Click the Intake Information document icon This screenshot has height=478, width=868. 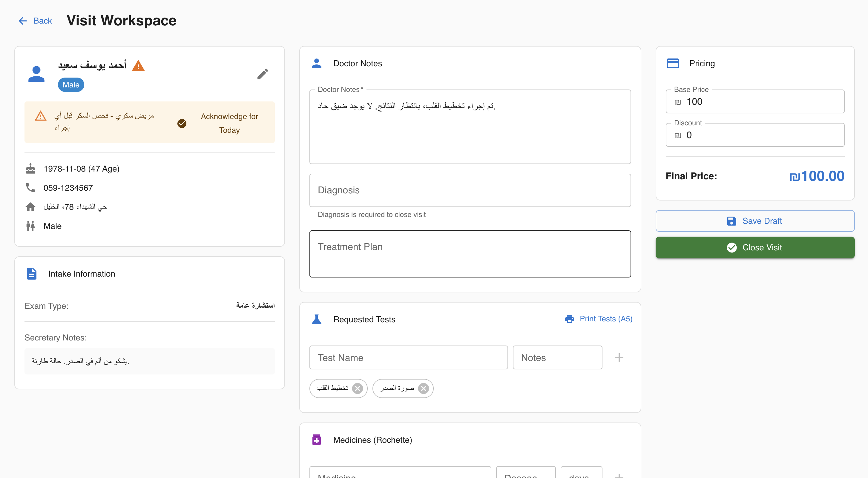tap(31, 274)
